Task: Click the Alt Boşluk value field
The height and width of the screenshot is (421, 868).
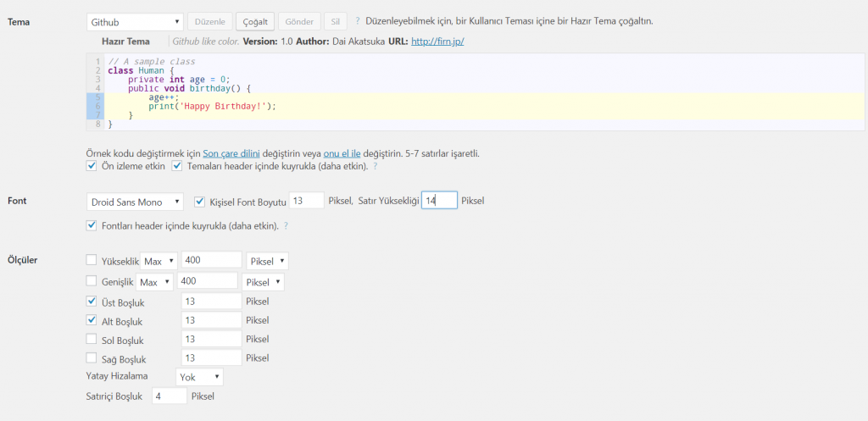Action: click(x=212, y=319)
